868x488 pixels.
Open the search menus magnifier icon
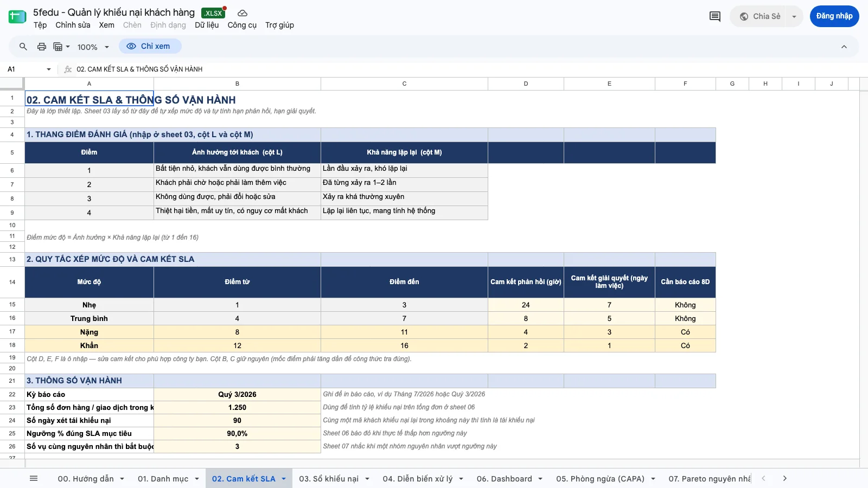pyautogui.click(x=23, y=47)
